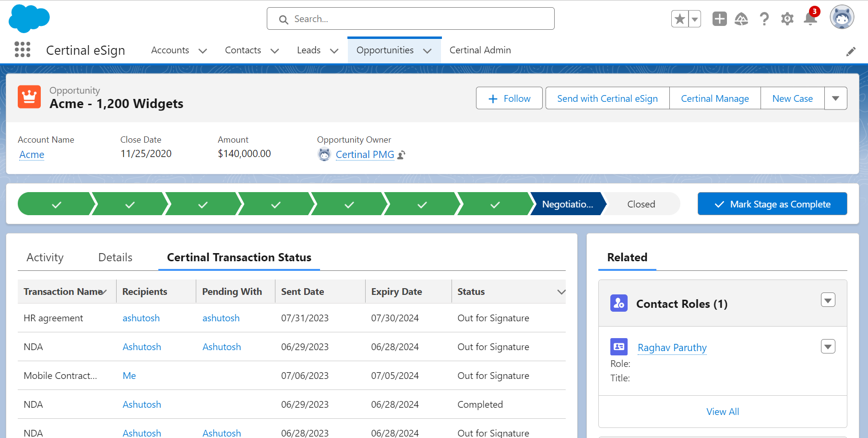This screenshot has height=438, width=868.
Task: Switch to the Details tab
Action: pos(115,257)
